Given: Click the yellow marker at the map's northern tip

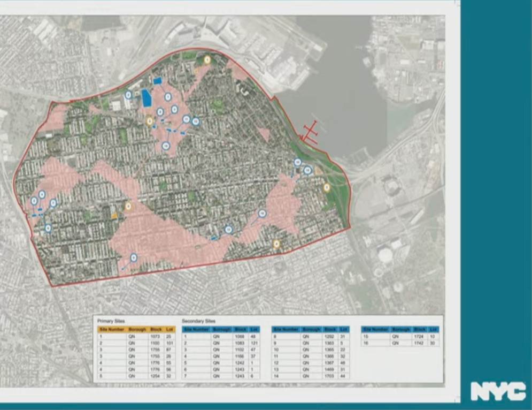Looking at the screenshot, I should click(x=206, y=60).
